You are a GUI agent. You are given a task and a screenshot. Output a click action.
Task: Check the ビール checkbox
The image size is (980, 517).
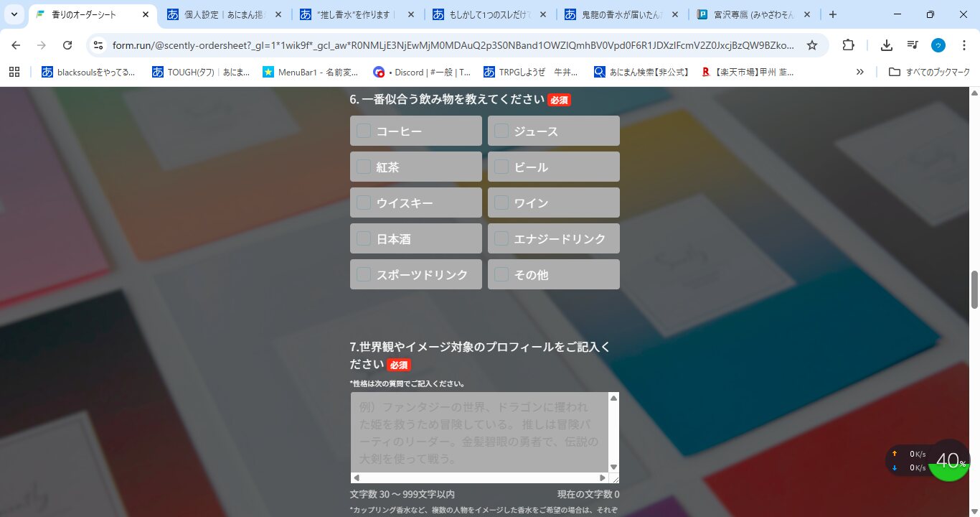click(501, 167)
